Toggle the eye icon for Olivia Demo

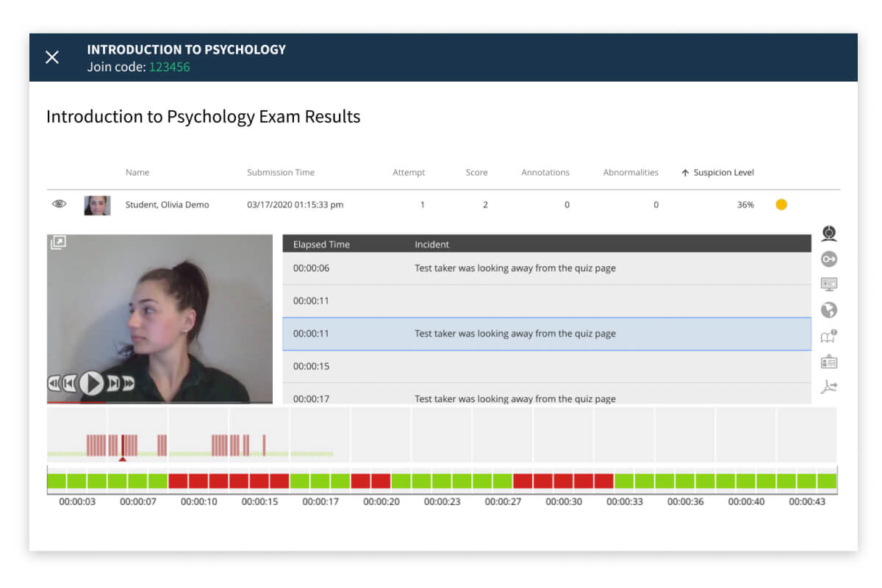[x=59, y=204]
